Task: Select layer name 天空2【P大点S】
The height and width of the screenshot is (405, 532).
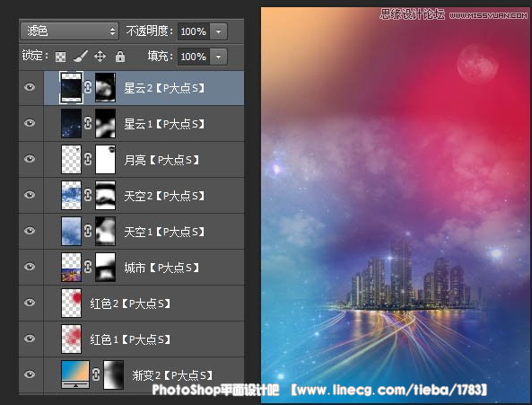Action: [x=164, y=196]
